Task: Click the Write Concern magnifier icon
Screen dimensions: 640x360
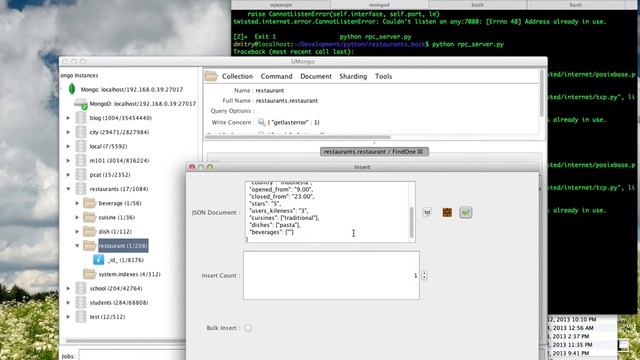Action: tap(262, 122)
